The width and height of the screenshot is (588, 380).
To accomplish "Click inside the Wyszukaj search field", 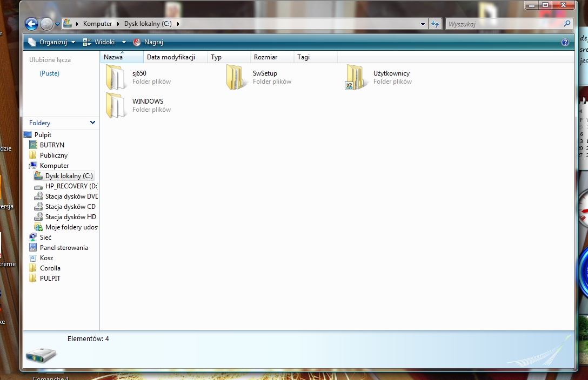I will tap(503, 23).
